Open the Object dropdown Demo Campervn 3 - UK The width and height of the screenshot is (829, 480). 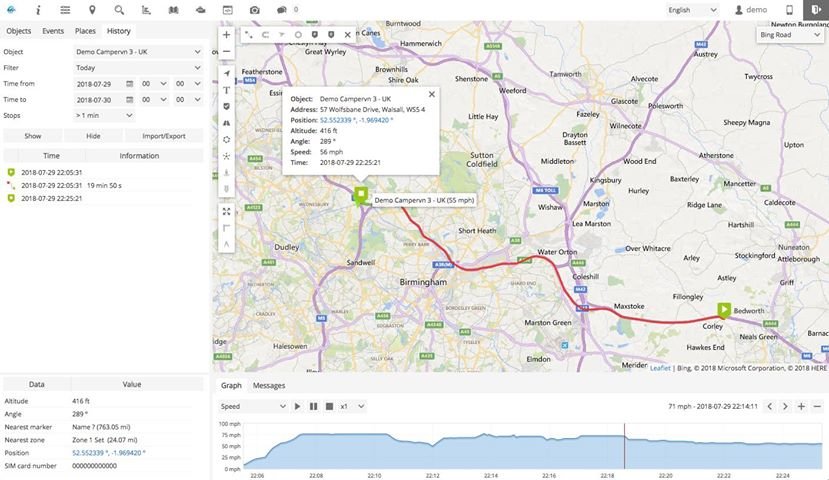point(138,51)
